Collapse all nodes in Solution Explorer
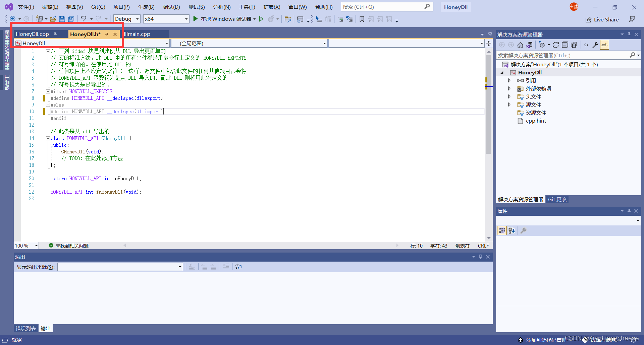The width and height of the screenshot is (644, 345). [x=565, y=45]
